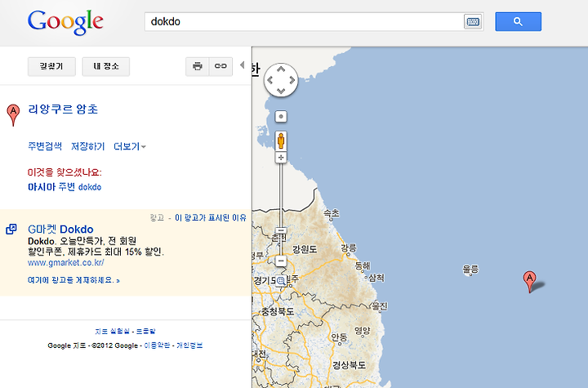Viewport: 588px width, 388px height.
Task: Click the 강원도 province label
Action: [x=305, y=249]
